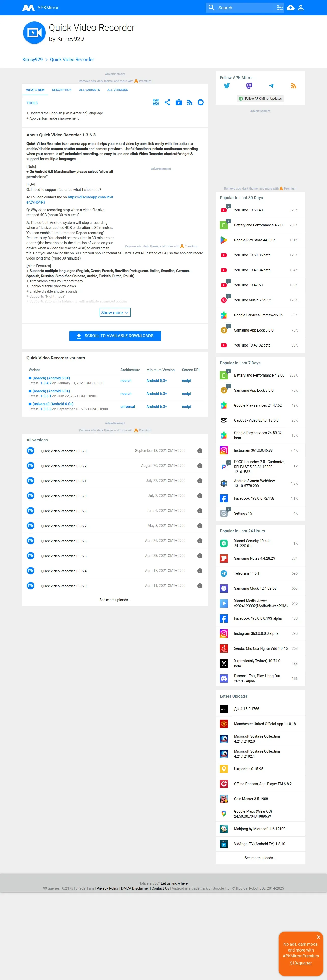327x980 pixels.
Task: Click the 'Let us know here' bug link
Action: tap(174, 883)
